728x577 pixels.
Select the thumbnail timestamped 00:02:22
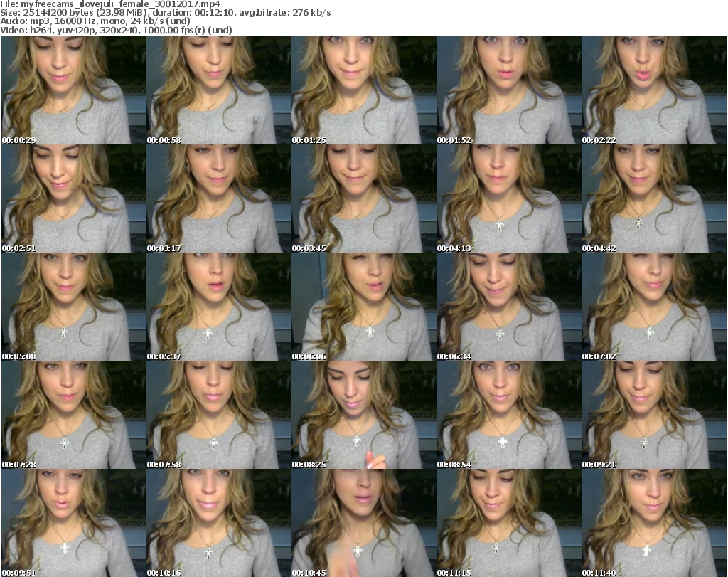point(654,90)
